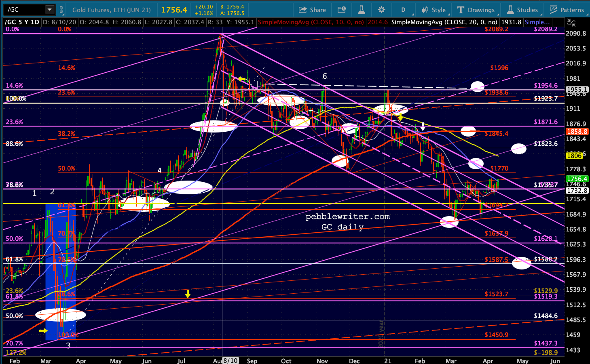Click the '/GC 5 Y 1D' chart label
This screenshot has height=364, width=590.
pos(22,22)
